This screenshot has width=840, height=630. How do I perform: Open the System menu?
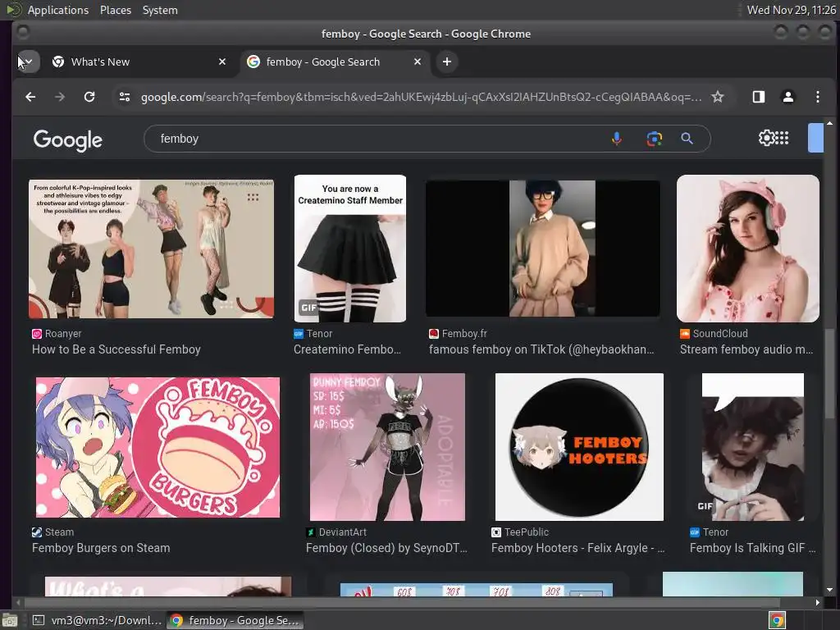coord(160,10)
